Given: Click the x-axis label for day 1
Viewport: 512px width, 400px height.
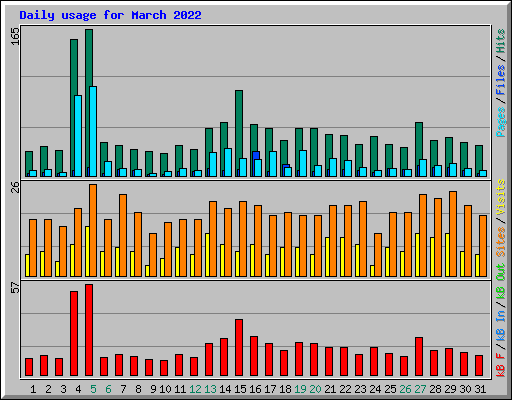Looking at the screenshot, I should click(33, 389).
